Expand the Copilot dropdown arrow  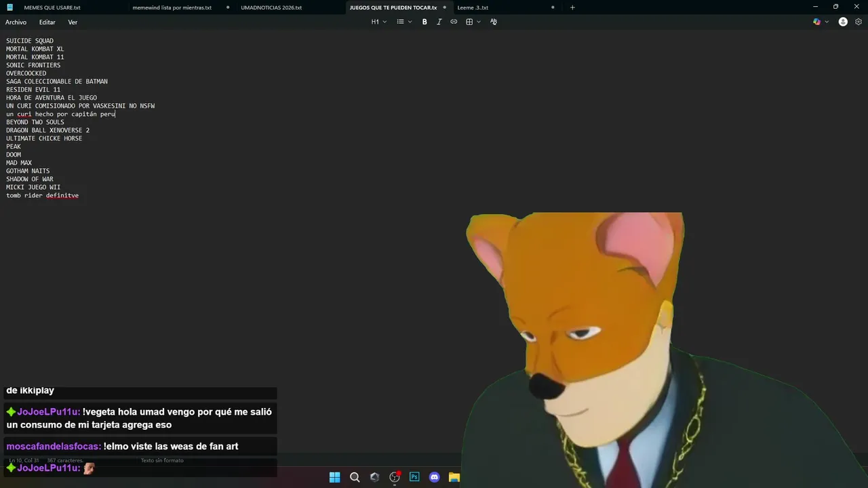coord(827,22)
